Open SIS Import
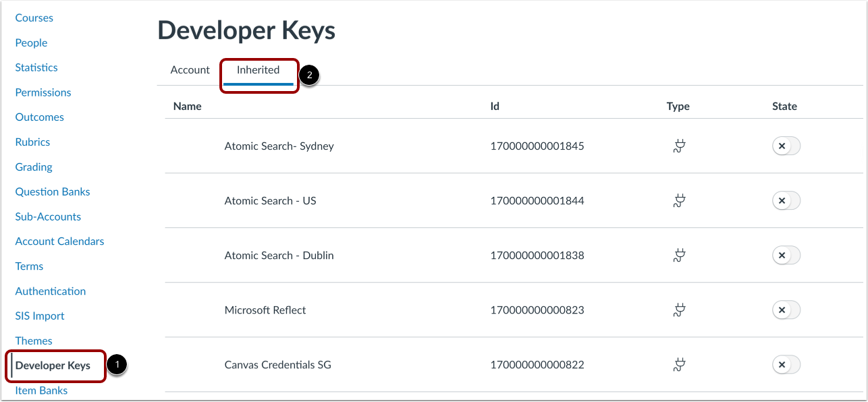 click(x=40, y=316)
